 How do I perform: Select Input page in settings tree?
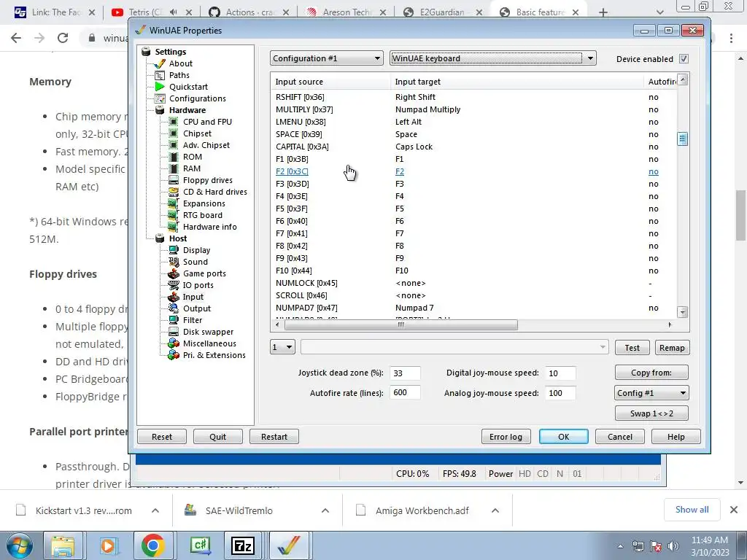(193, 297)
